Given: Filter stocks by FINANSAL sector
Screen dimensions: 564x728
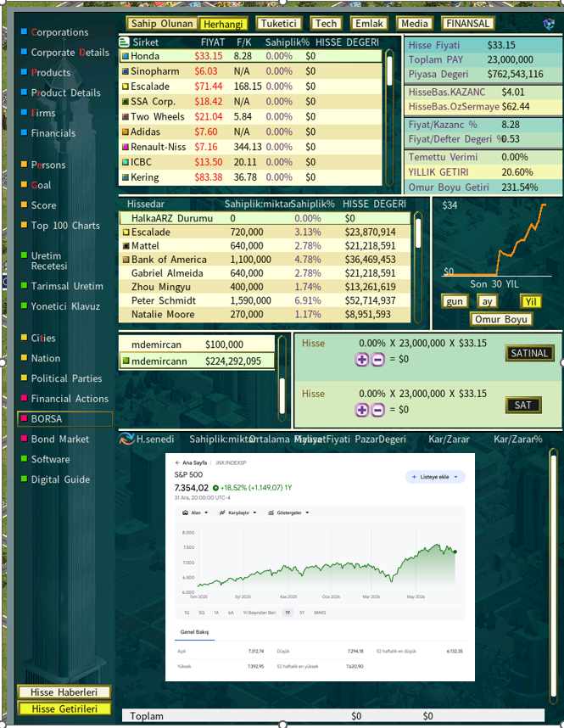Looking at the screenshot, I should 467,23.
